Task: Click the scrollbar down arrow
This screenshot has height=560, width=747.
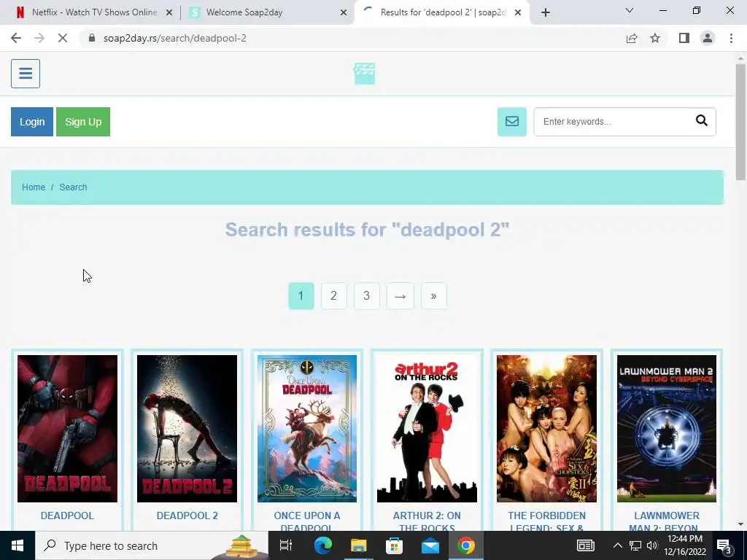Action: click(740, 524)
